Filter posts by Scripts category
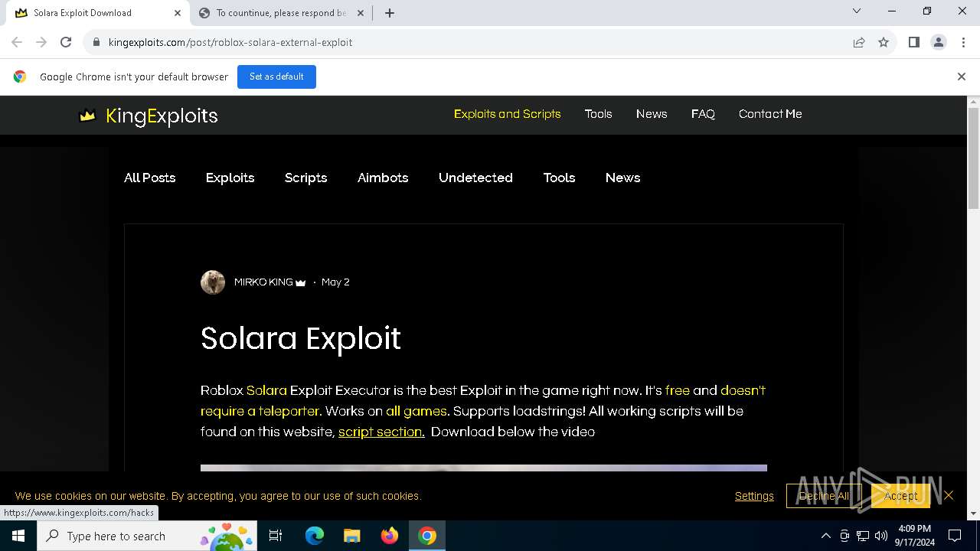This screenshot has width=980, height=551. [306, 178]
